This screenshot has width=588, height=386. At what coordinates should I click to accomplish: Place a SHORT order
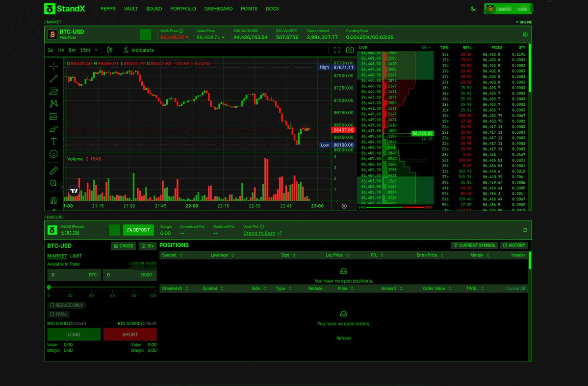(x=130, y=335)
